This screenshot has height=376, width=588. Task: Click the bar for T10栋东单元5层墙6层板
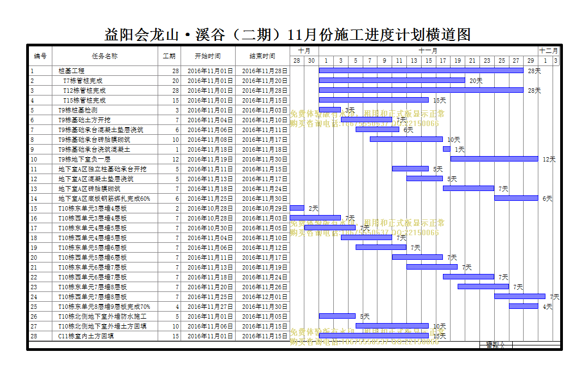(381, 247)
